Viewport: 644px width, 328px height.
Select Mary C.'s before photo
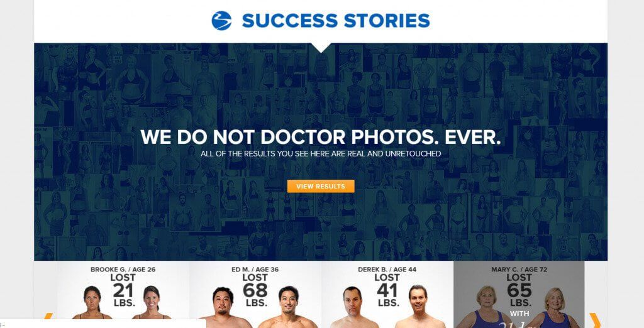pos(486,307)
